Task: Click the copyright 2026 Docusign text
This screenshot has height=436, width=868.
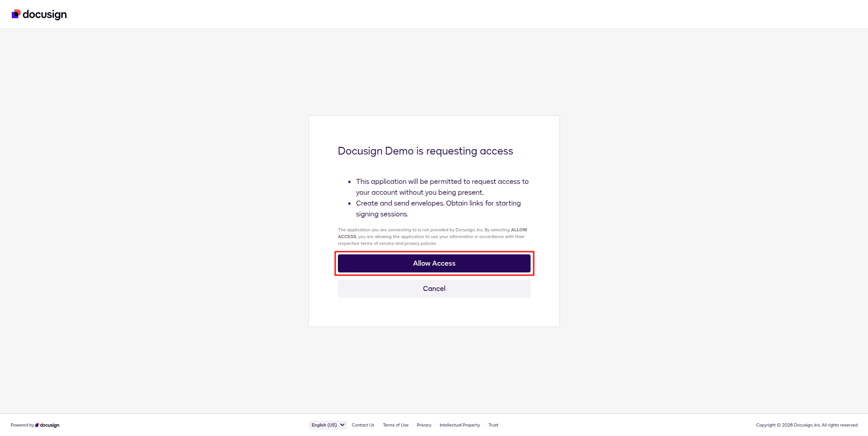Action: click(x=806, y=425)
